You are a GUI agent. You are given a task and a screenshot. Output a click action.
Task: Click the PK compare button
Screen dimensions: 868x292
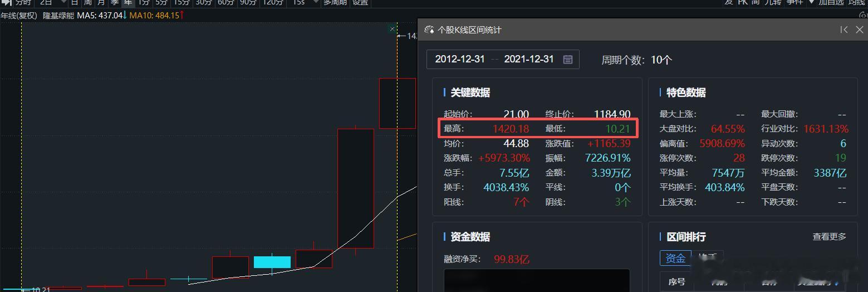pos(743,2)
